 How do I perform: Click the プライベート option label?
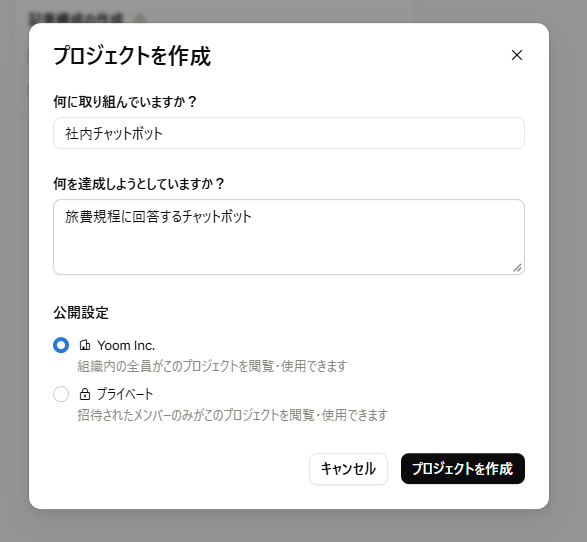click(125, 394)
